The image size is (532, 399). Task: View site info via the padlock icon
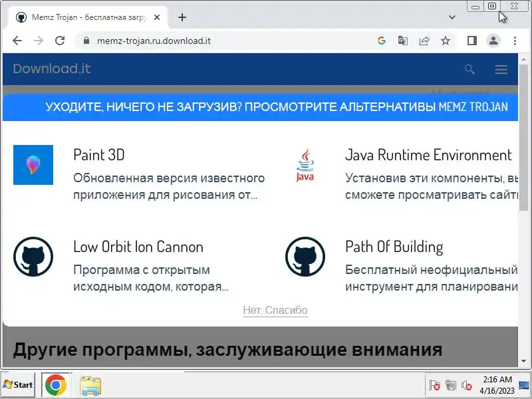point(86,41)
